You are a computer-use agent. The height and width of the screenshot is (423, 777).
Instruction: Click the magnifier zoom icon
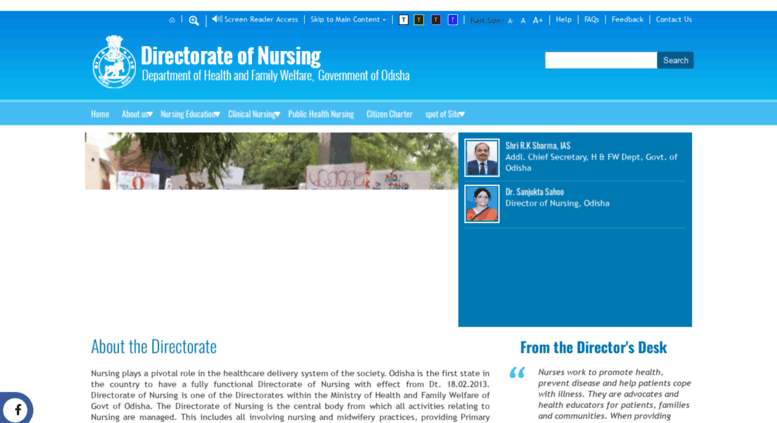coord(194,21)
